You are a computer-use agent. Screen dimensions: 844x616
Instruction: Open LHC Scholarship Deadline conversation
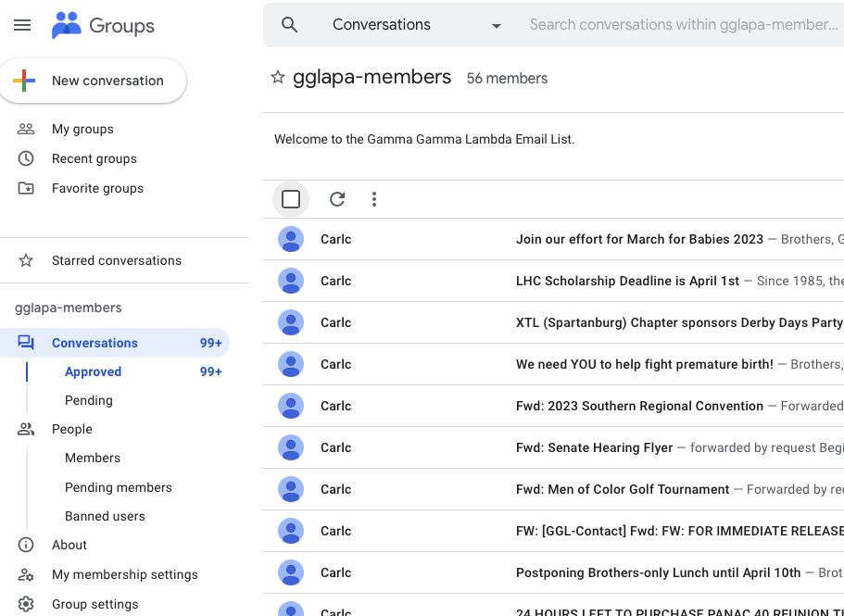(x=627, y=281)
